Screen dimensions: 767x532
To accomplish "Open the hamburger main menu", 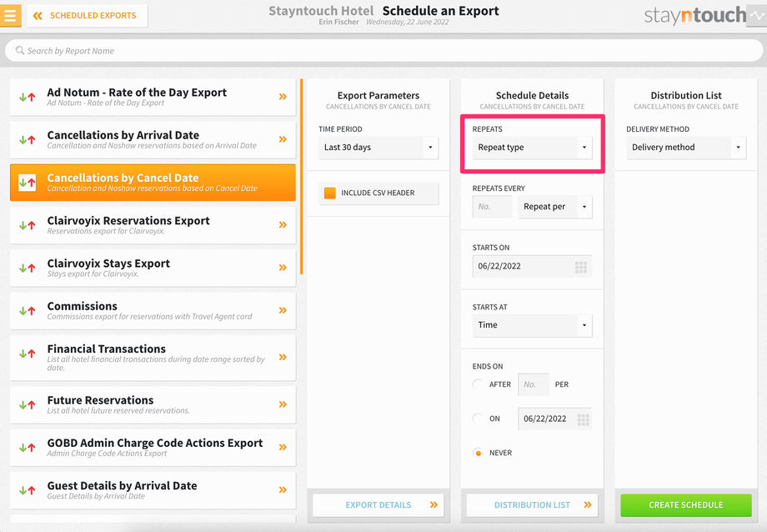I will pyautogui.click(x=10, y=15).
